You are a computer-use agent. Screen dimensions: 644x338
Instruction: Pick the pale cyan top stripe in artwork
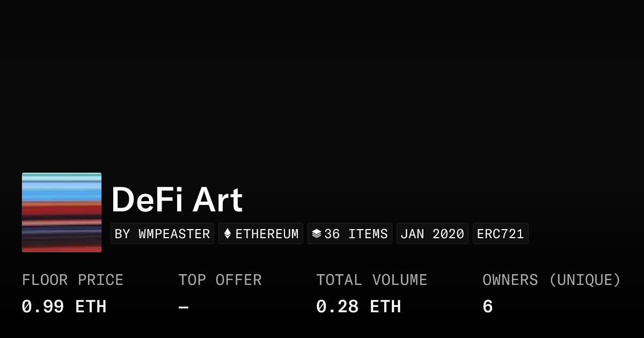point(62,177)
